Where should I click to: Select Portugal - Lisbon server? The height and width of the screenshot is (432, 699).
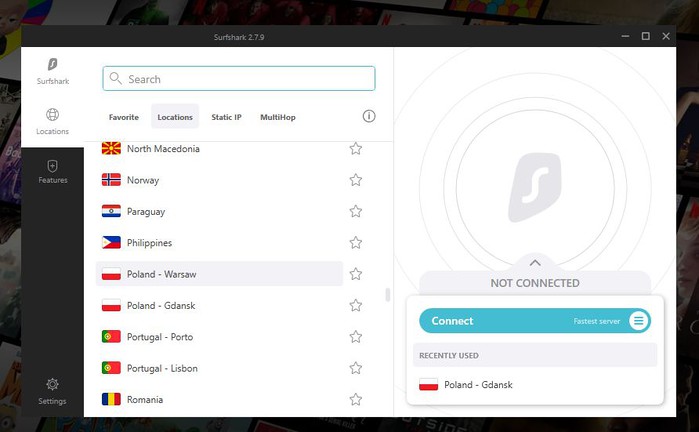point(219,368)
